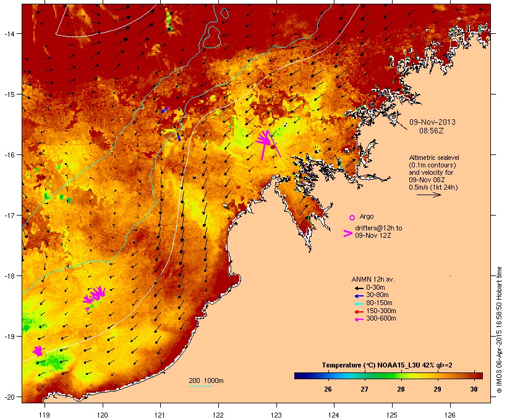The height and width of the screenshot is (420, 507).
Task: Click the '-14' latitude axis label
Action: coord(9,33)
